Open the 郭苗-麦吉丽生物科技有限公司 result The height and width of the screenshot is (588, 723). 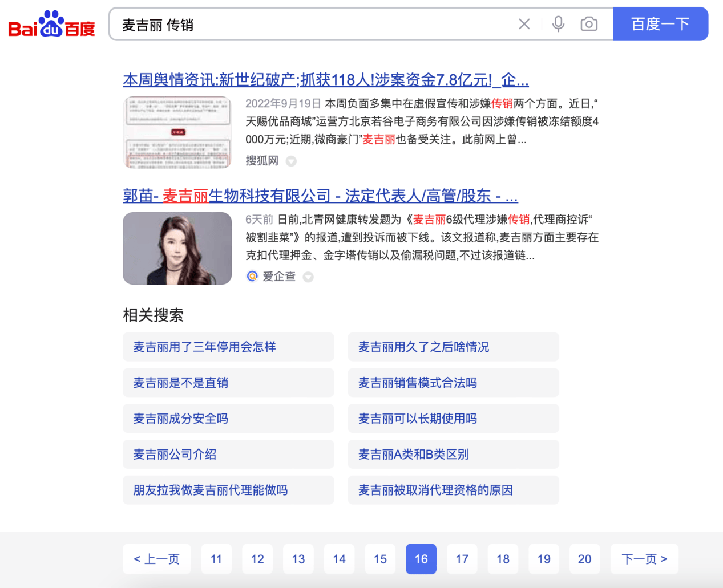pyautogui.click(x=320, y=196)
